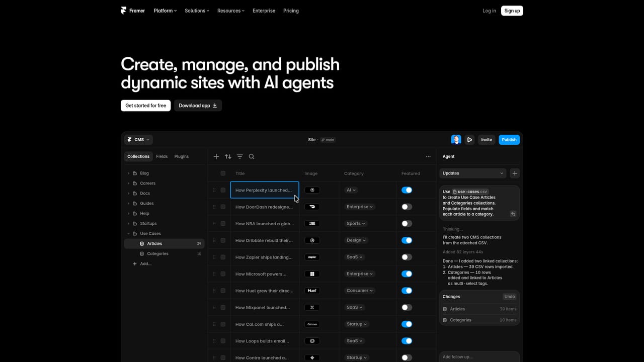Click the Zapier image thumbnail
644x362 pixels.
pos(312,257)
